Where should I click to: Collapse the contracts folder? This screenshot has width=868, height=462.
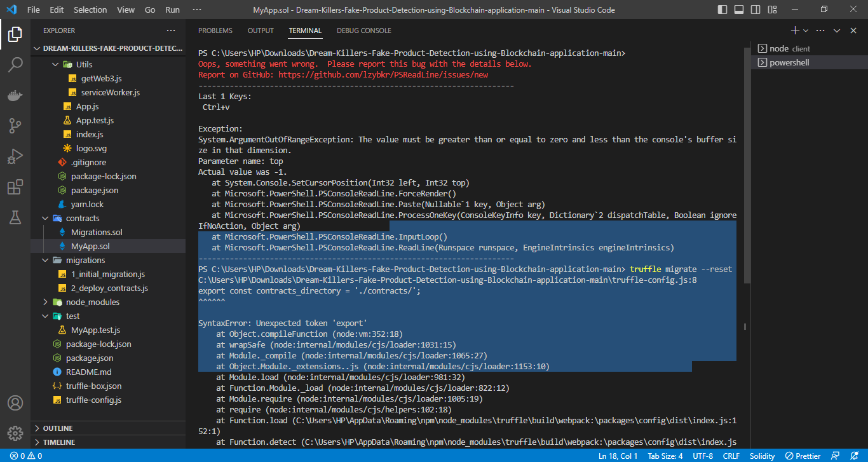(x=108, y=218)
